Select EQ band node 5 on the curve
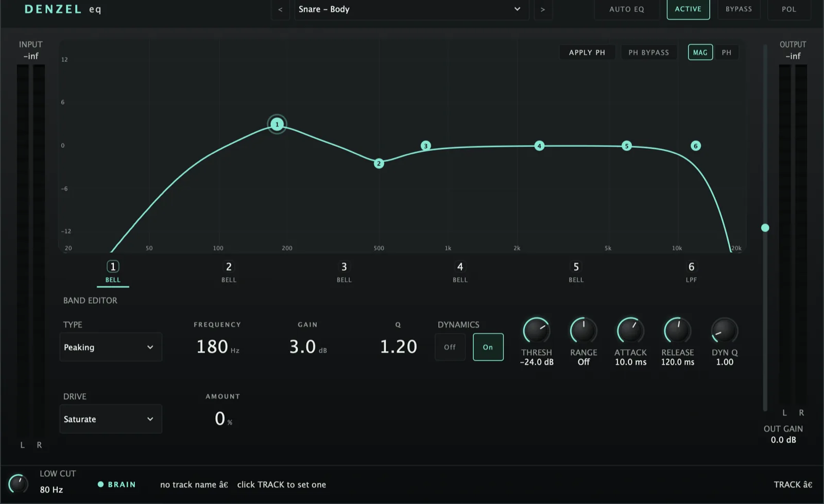Screen dimensions: 824x504 point(627,146)
